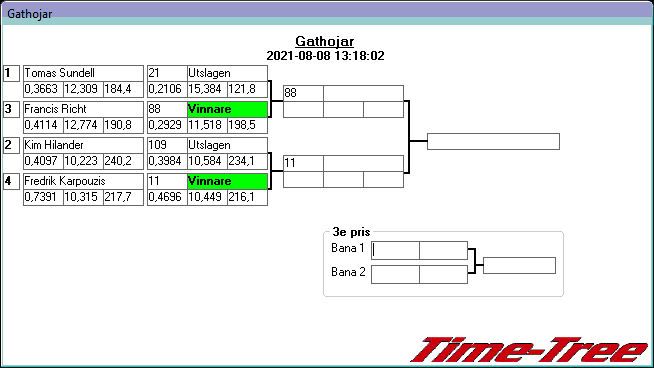Click the green Vinnare cell for car 88
This screenshot has height=368, width=654.
227,109
